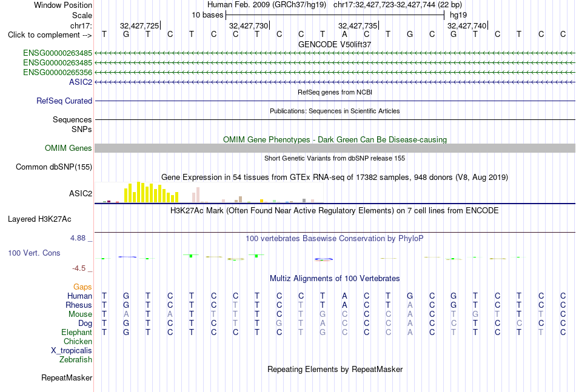This screenshot has width=576, height=392.
Task: Click the lone A base in sequence row
Action: [344, 34]
